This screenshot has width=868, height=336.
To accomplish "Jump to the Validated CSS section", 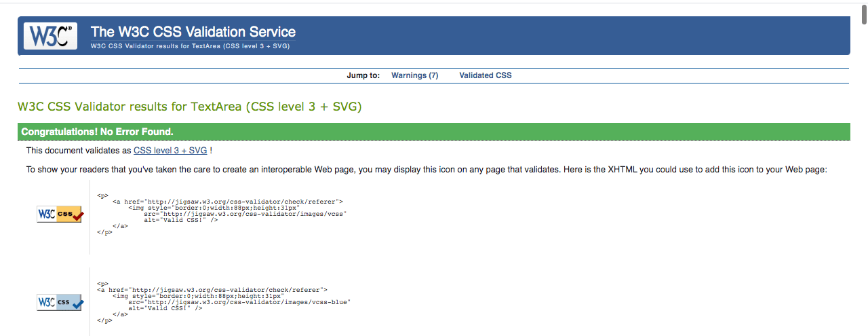I will tap(486, 75).
